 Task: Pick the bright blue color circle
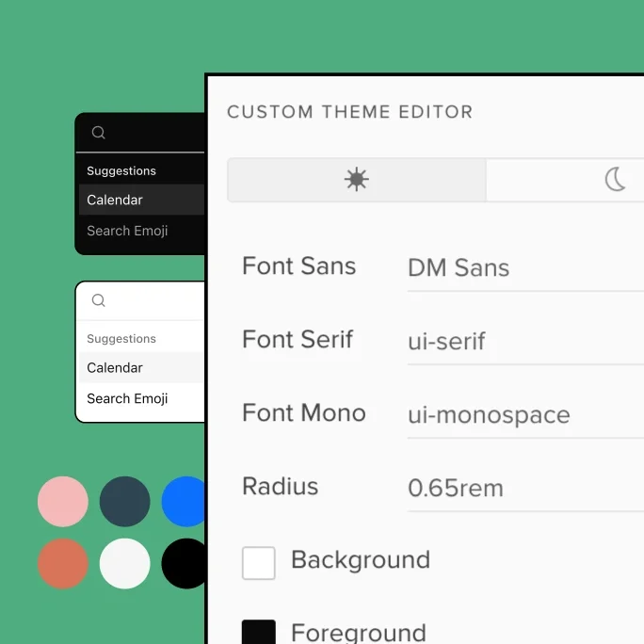pyautogui.click(x=184, y=501)
